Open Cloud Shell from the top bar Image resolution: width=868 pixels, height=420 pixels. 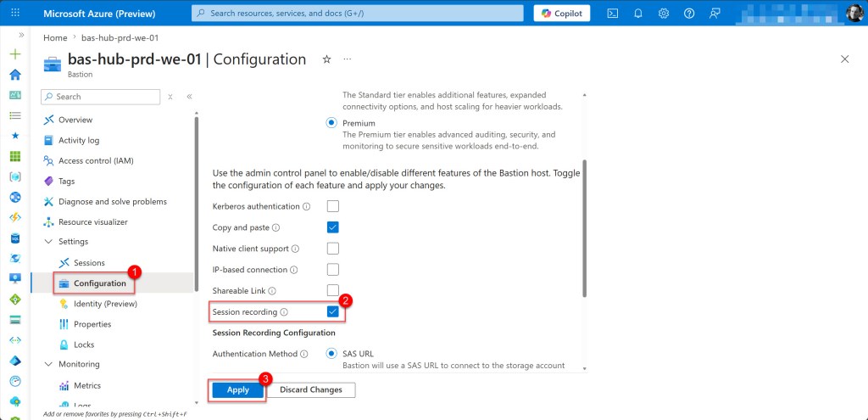[613, 14]
